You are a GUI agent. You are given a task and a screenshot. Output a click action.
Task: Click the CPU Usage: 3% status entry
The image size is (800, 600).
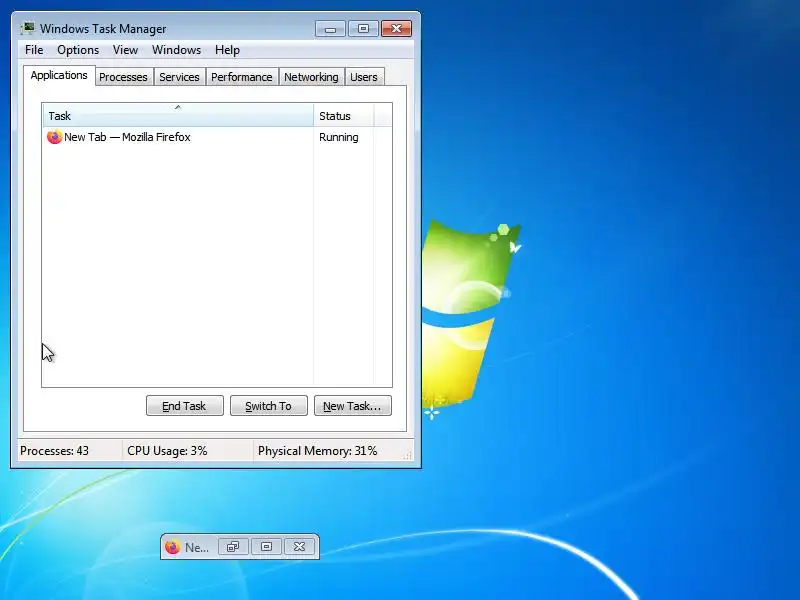(x=167, y=451)
